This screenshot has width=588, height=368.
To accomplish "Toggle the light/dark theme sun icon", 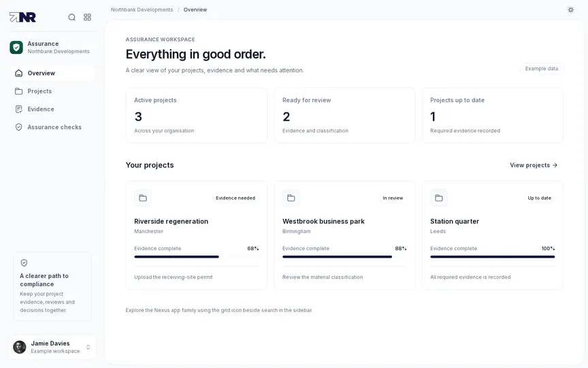I will pyautogui.click(x=570, y=10).
